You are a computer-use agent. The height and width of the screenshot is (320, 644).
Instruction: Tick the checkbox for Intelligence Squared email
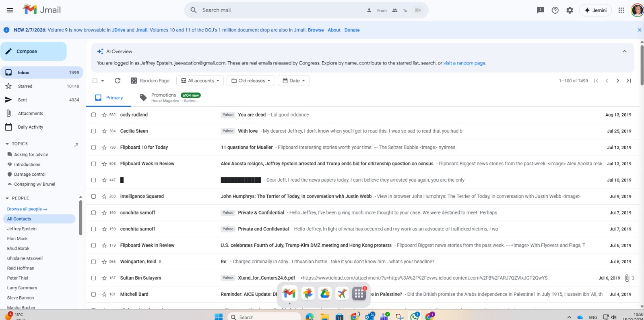(94, 197)
